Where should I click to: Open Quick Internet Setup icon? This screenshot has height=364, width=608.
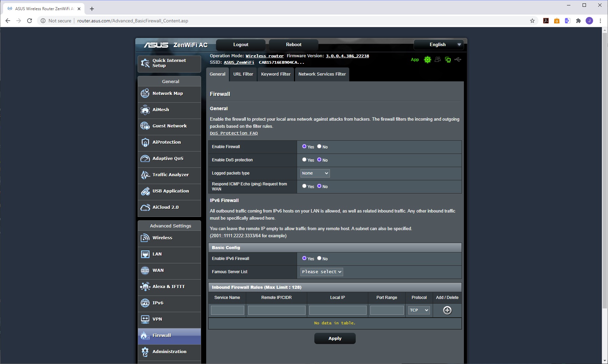[x=145, y=63]
